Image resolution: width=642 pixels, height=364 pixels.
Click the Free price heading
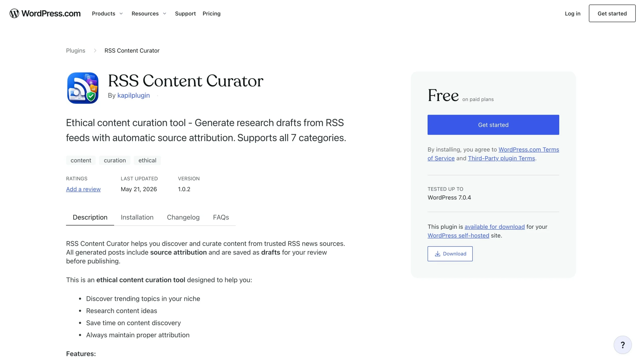tap(443, 95)
